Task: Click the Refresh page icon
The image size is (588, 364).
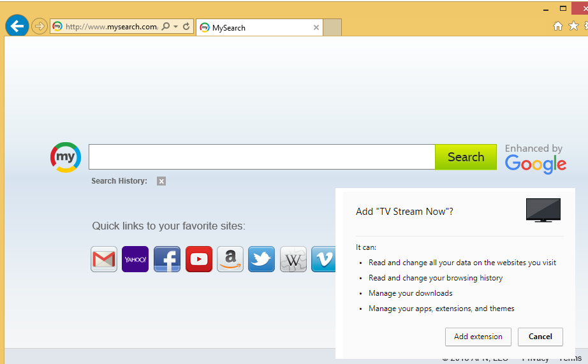Action: coord(186,27)
